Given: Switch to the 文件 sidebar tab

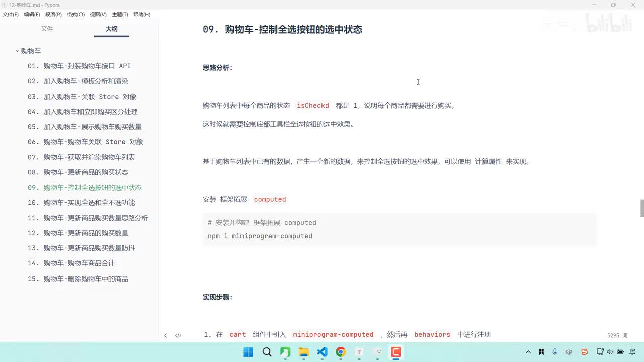Looking at the screenshot, I should pos(47,29).
